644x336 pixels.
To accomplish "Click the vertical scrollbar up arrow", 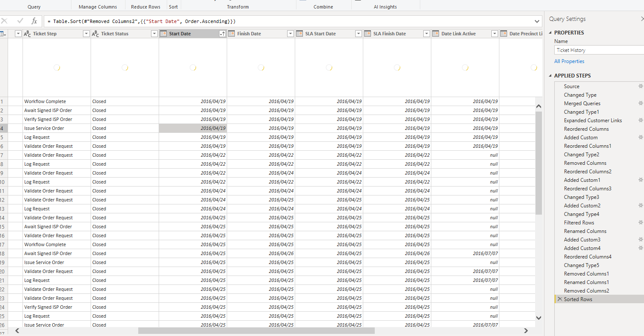I will coord(539,106).
